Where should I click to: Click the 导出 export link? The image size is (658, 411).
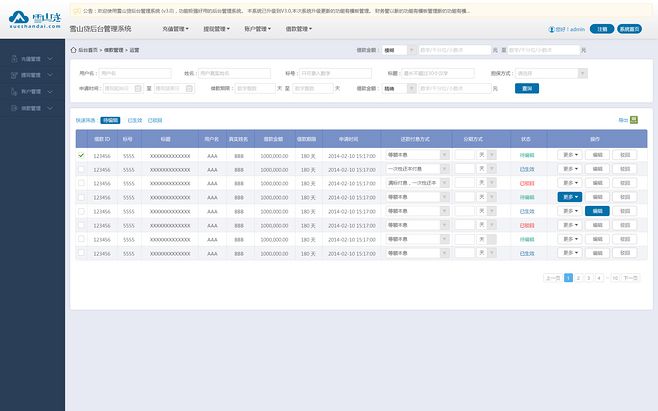click(623, 120)
